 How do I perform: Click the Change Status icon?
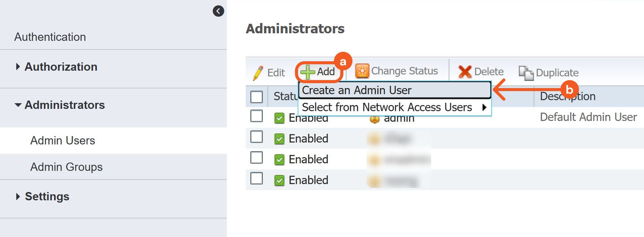pos(362,71)
